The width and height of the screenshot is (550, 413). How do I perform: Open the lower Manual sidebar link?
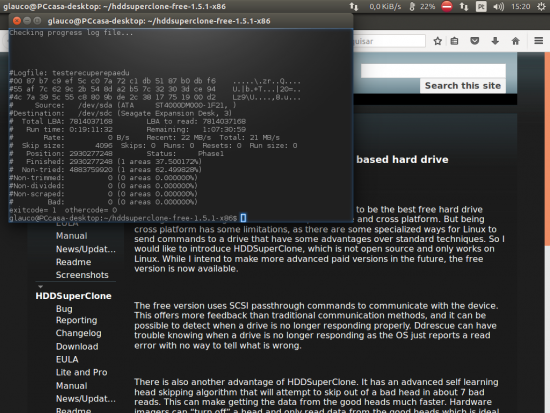72,386
